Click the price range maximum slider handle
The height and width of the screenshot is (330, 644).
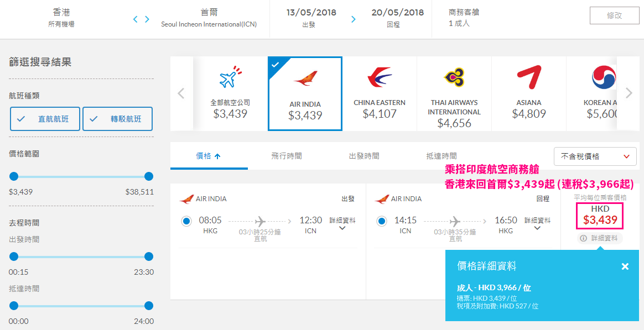point(149,176)
